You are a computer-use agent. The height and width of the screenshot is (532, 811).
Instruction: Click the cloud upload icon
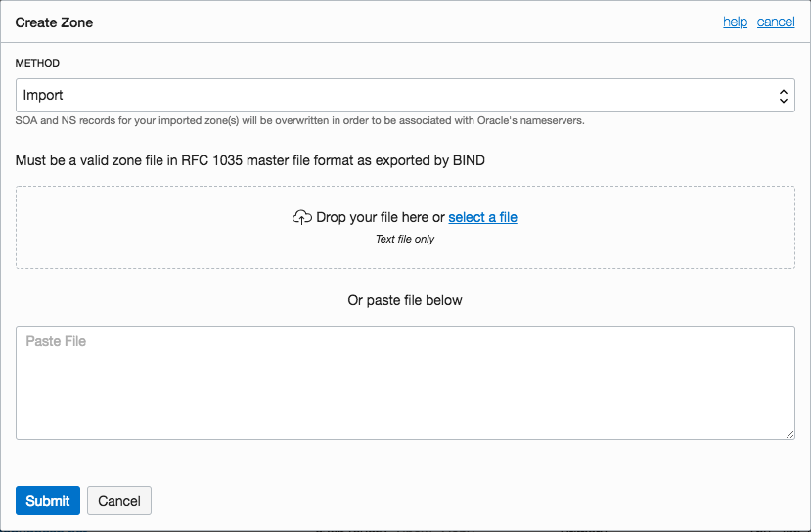click(302, 217)
